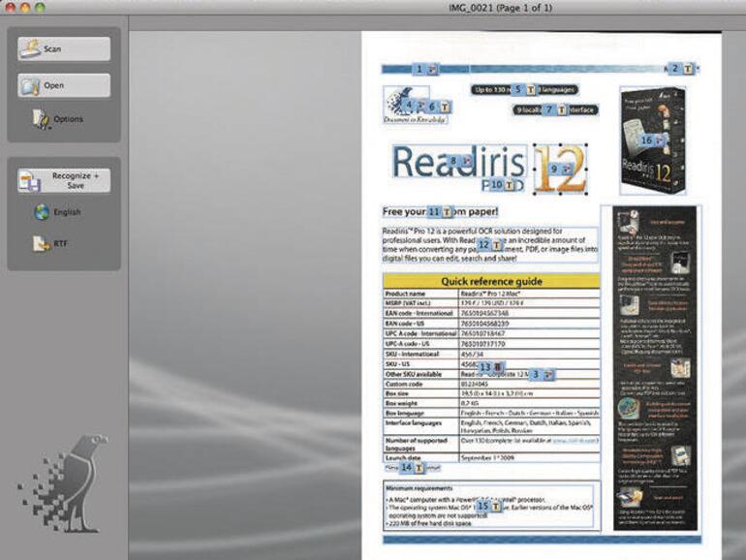Choose the English recognition language
Image resolution: width=746 pixels, height=560 pixels.
click(57, 212)
